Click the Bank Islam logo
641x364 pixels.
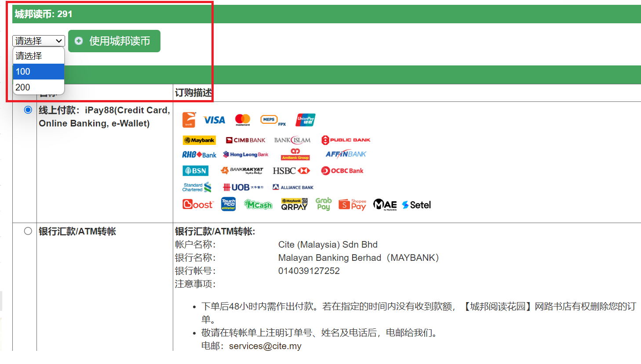[x=292, y=140]
